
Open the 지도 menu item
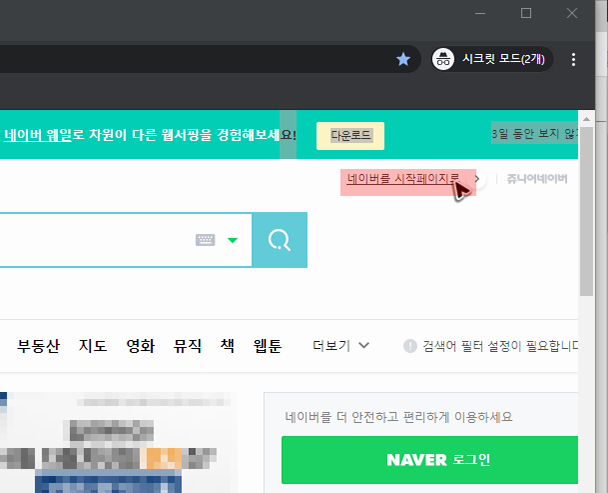coord(93,346)
